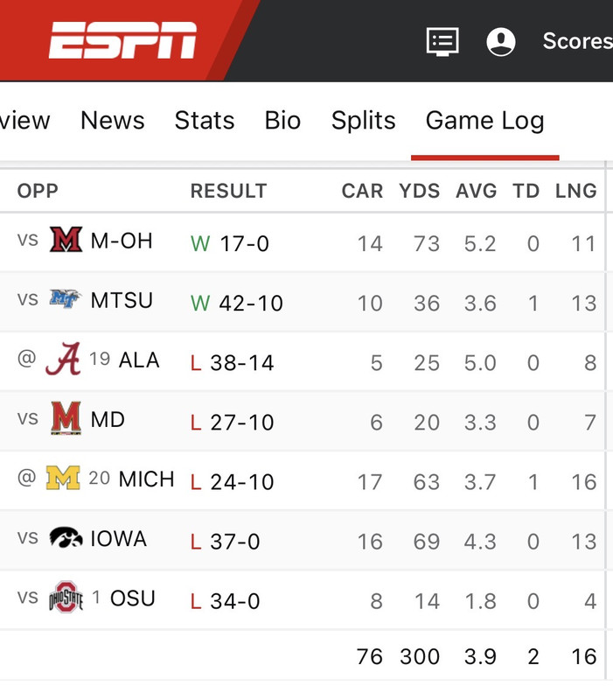The height and width of the screenshot is (700, 613).
Task: Open the Bio tab
Action: tap(282, 120)
